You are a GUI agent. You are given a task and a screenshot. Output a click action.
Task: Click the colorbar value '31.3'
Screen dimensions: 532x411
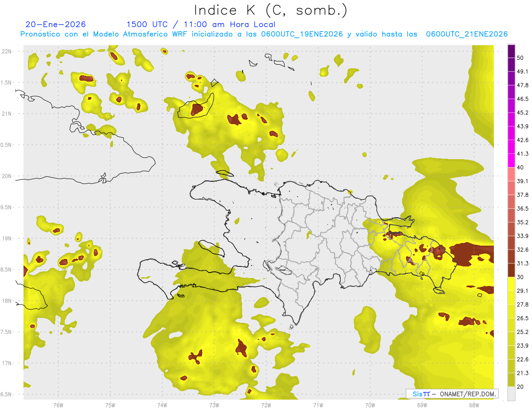[x=523, y=263]
